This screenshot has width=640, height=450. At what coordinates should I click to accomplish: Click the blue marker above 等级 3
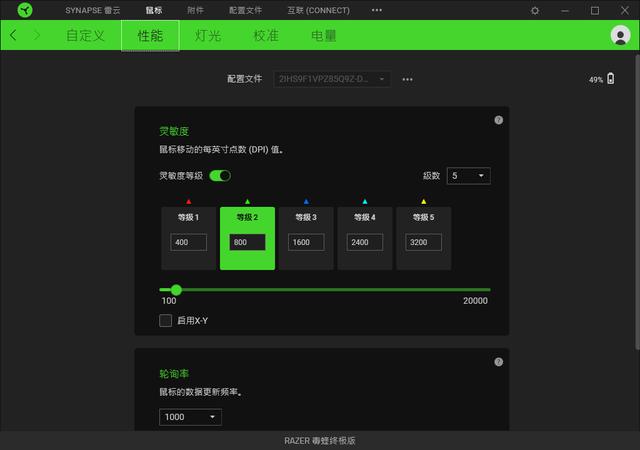pos(306,201)
